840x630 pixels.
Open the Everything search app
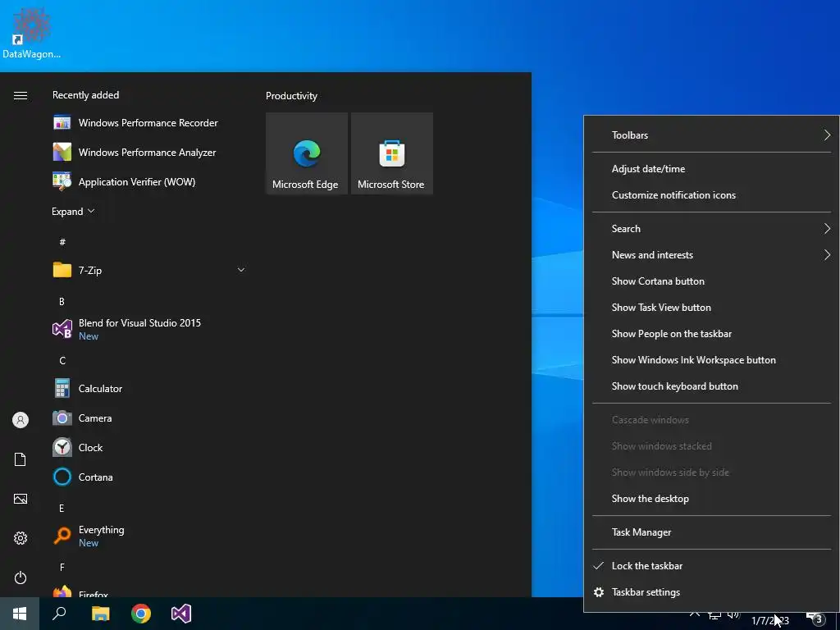click(148, 536)
